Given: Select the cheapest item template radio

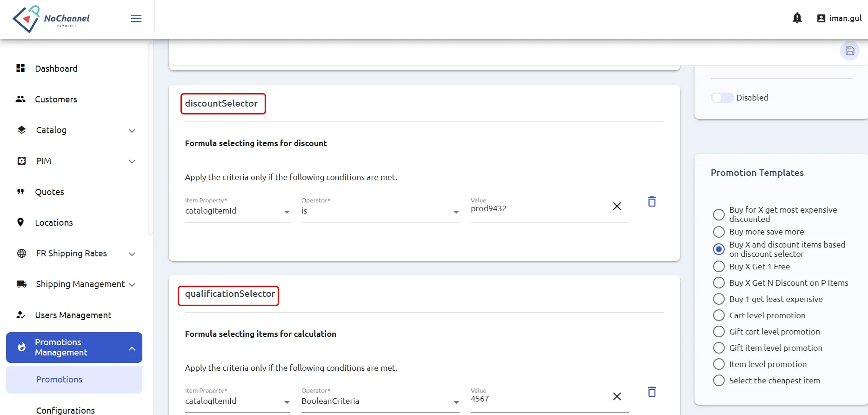Looking at the screenshot, I should 719,381.
